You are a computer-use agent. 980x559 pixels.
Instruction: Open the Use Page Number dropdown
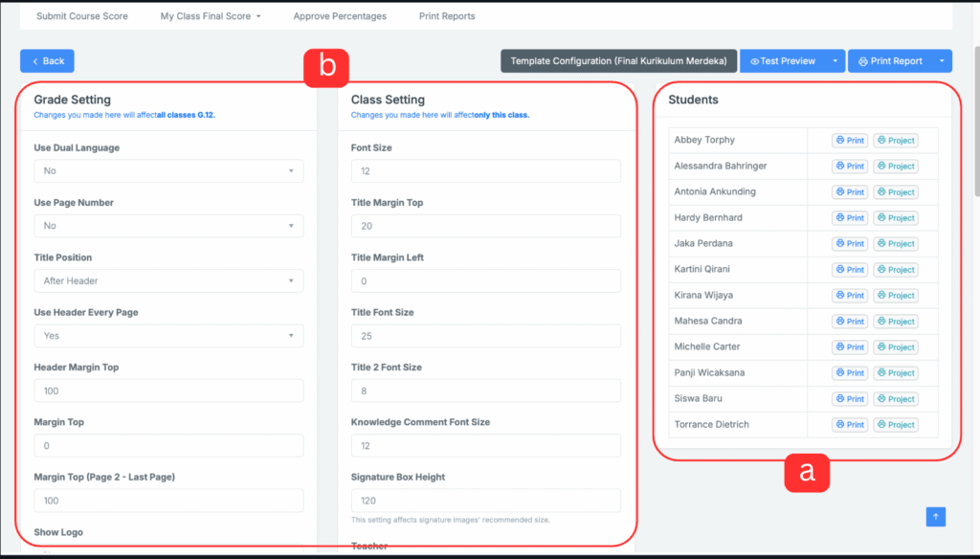click(x=168, y=226)
